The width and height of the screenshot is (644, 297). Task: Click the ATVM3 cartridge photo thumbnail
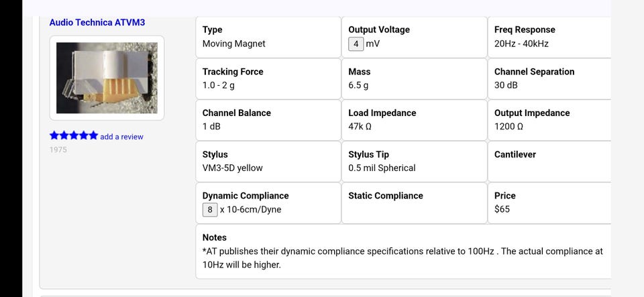(107, 78)
